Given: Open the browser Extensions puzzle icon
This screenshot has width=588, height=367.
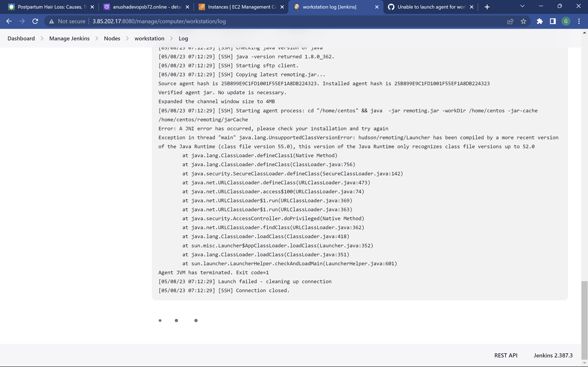Looking at the screenshot, I should tap(540, 21).
